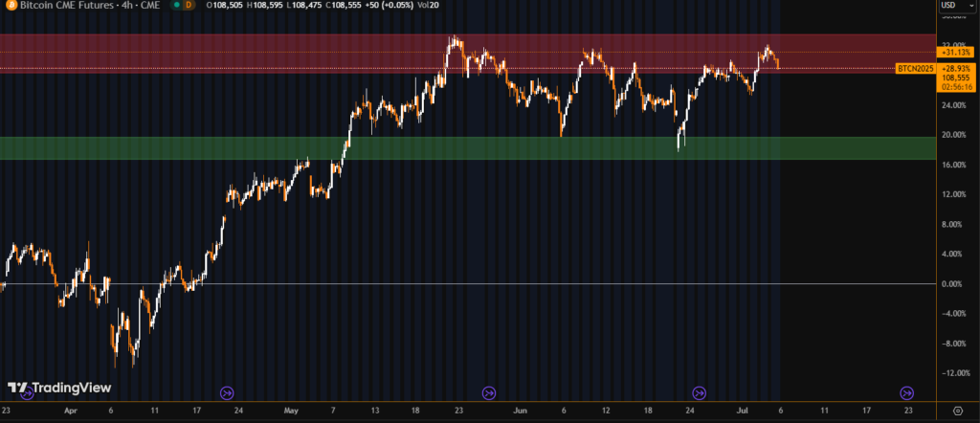This screenshot has width=980, height=423.
Task: Click the contract rollover marker near May 29
Action: [x=488, y=392]
